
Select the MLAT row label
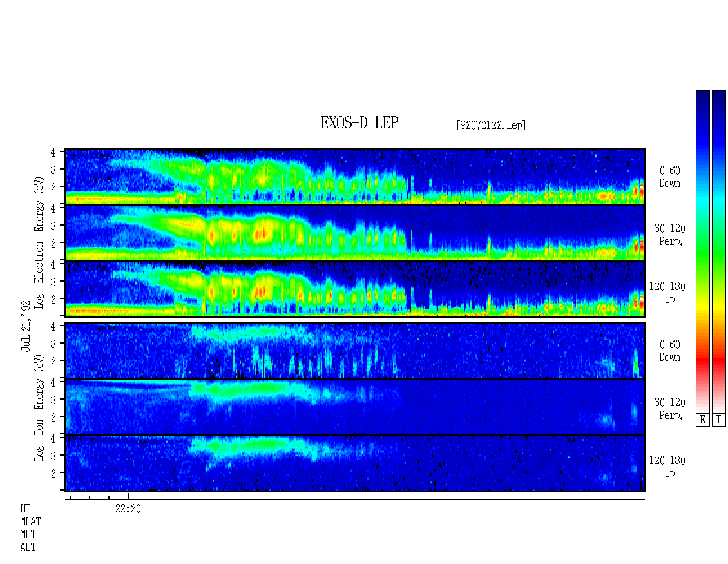coord(30,521)
